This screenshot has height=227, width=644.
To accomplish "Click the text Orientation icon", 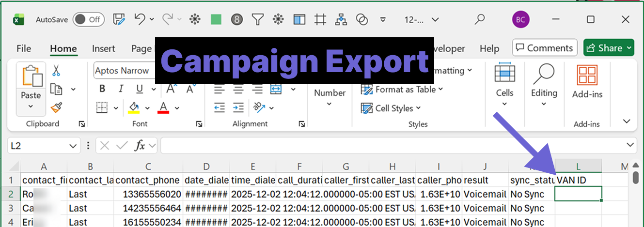I will click(259, 107).
